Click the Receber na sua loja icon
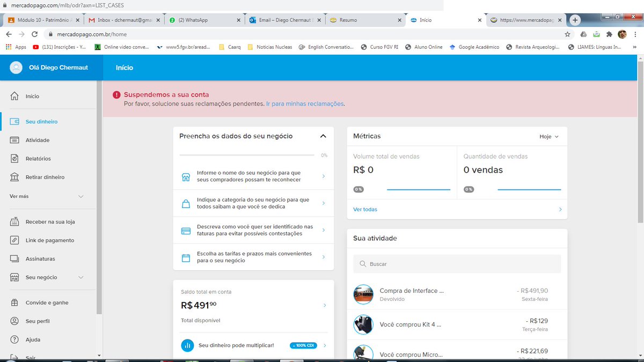The width and height of the screenshot is (644, 362). point(15,221)
